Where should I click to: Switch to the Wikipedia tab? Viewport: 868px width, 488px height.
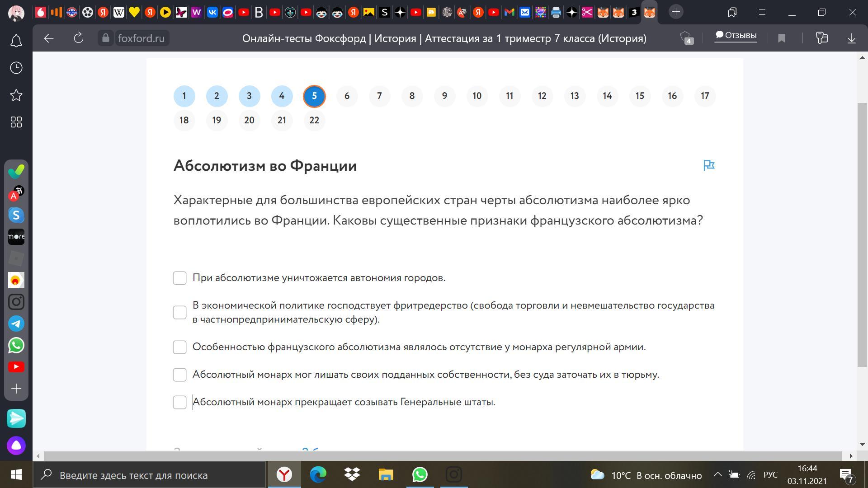119,12
